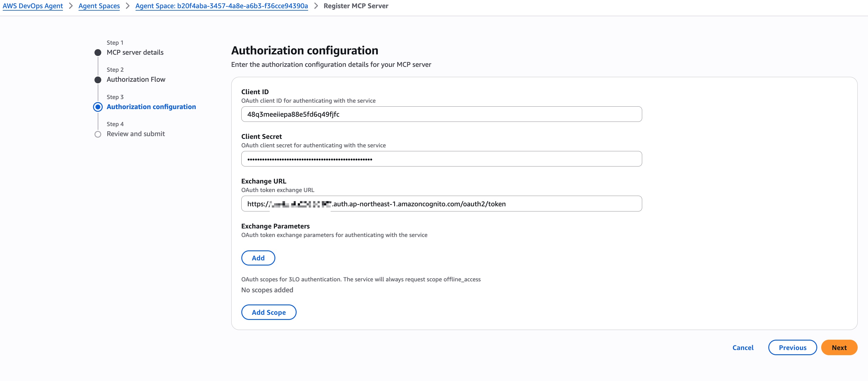Proceed by clicking the Next button

(839, 347)
